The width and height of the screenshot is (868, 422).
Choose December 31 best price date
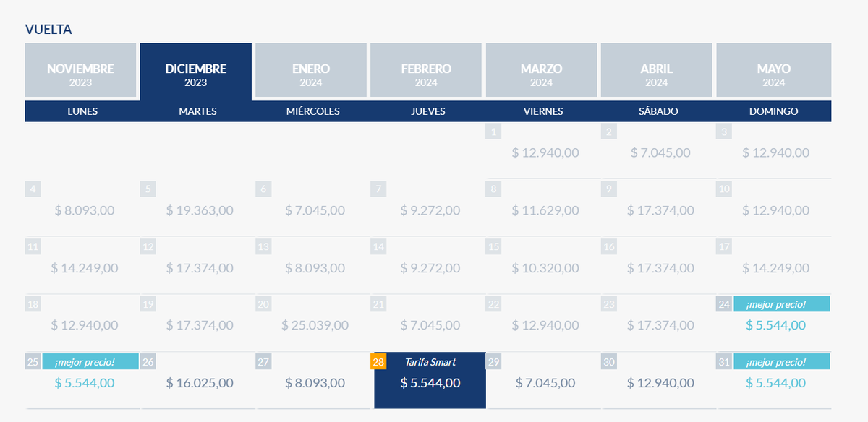point(775,382)
